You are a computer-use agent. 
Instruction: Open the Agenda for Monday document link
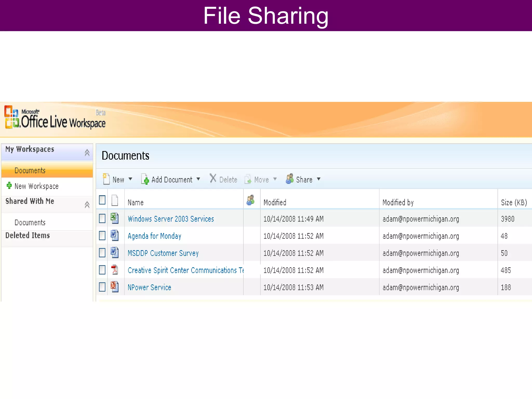(x=154, y=236)
